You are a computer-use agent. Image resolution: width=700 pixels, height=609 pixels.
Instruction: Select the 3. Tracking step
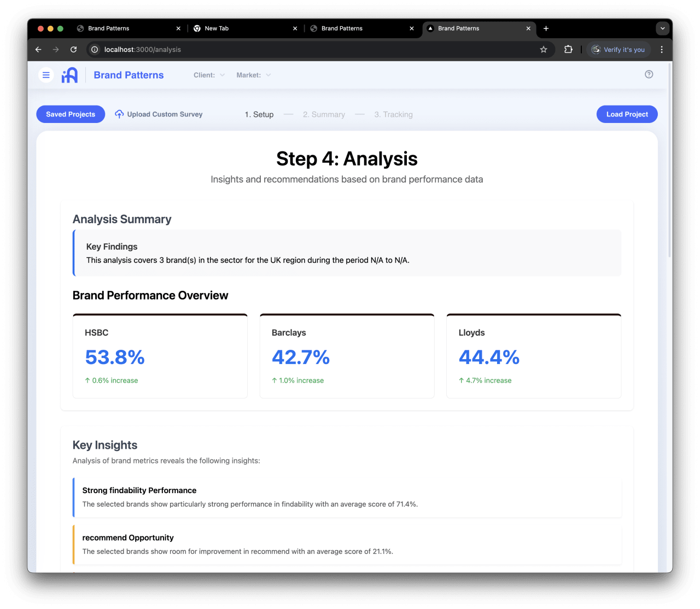tap(393, 114)
